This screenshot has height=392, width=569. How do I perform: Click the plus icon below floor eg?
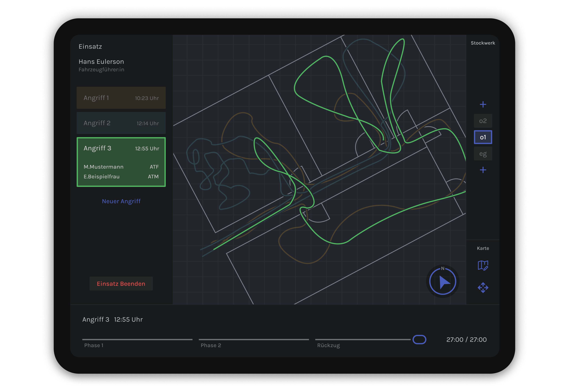[483, 170]
